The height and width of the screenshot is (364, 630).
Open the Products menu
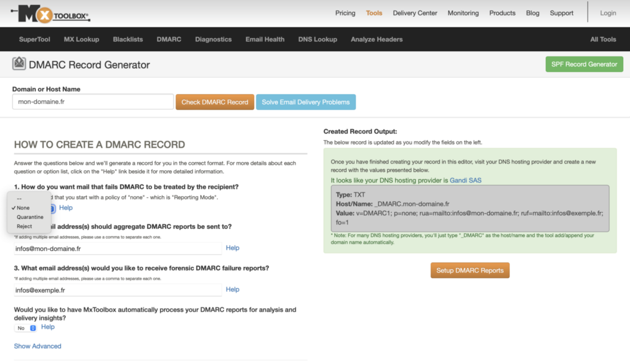pos(502,13)
